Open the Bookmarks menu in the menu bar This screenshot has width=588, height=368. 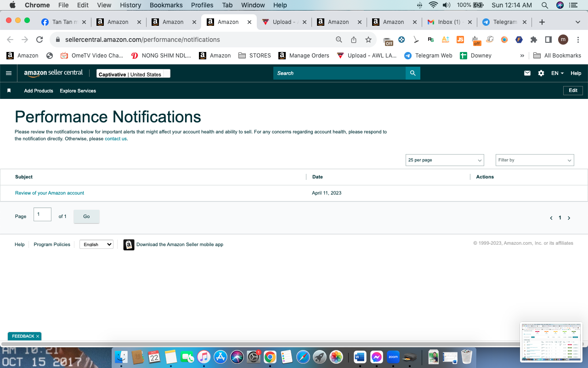[166, 5]
